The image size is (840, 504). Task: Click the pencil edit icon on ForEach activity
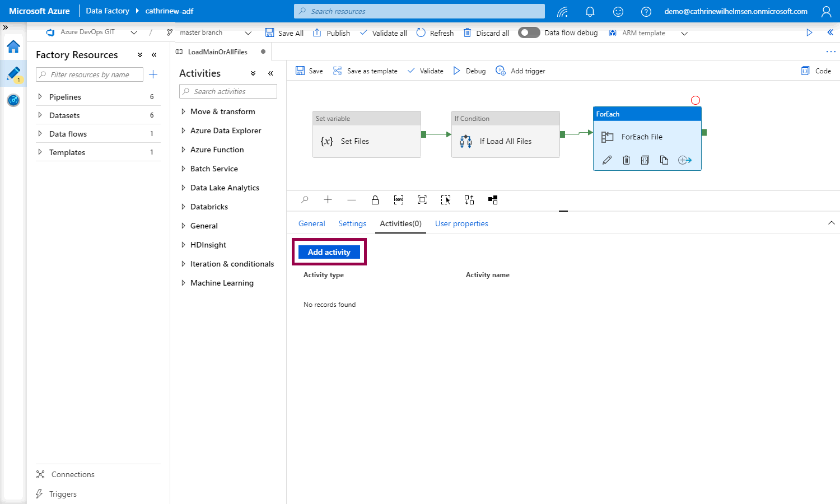click(607, 160)
